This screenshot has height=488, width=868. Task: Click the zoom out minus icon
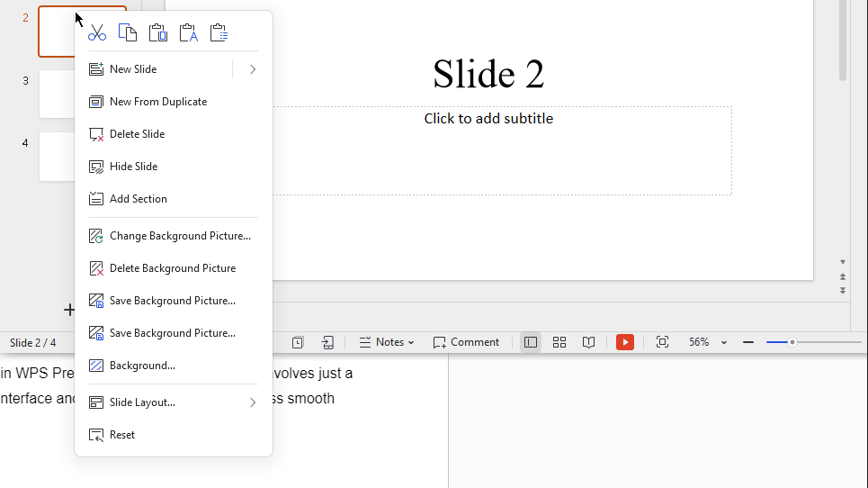coord(748,342)
